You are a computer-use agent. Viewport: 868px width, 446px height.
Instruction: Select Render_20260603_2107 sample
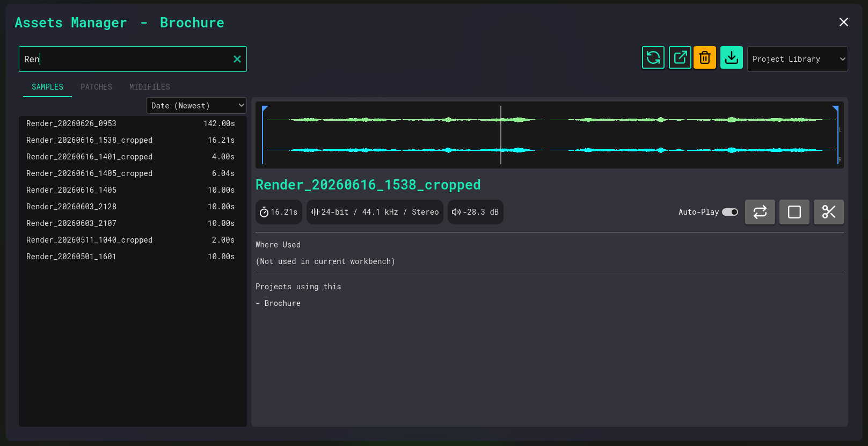[x=133, y=223]
